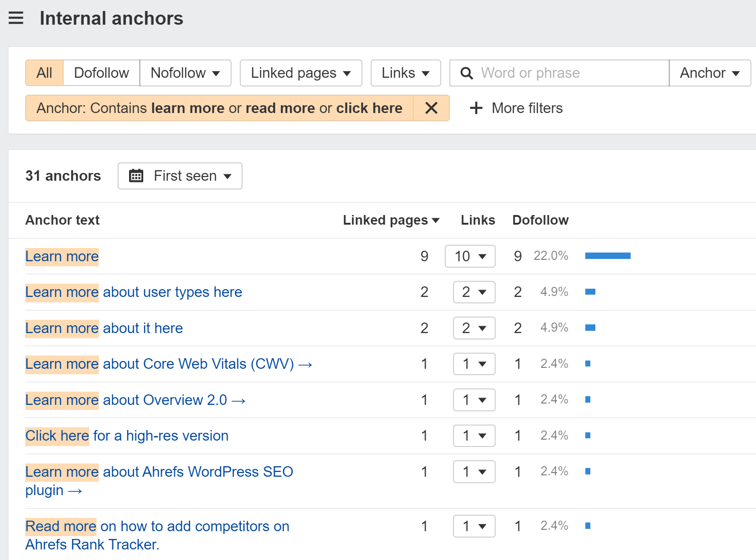Select the All filter tab
Image resolution: width=756 pixels, height=560 pixels.
[43, 73]
